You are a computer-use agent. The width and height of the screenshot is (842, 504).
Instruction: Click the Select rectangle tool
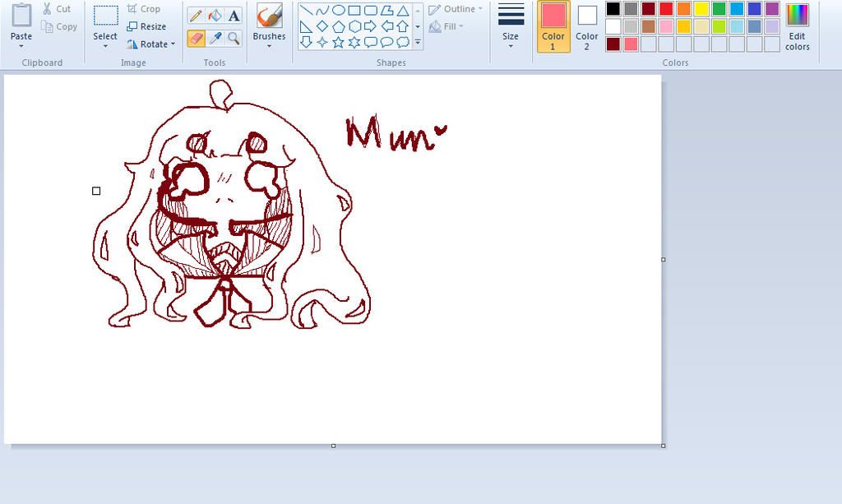(105, 16)
